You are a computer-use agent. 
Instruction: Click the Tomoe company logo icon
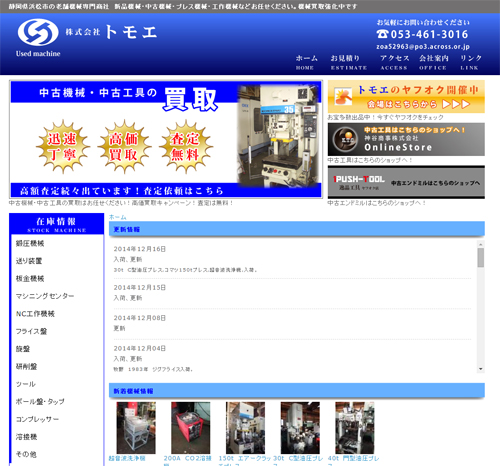click(x=38, y=32)
